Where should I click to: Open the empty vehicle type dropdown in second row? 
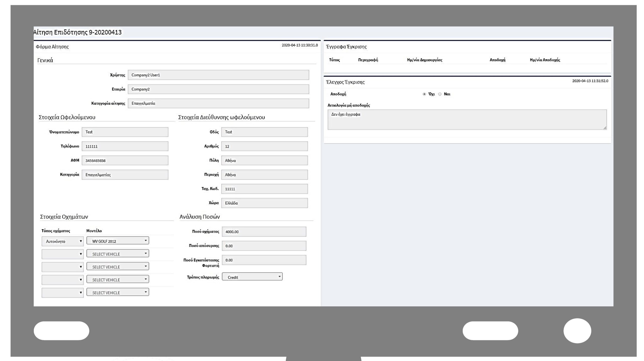(63, 254)
